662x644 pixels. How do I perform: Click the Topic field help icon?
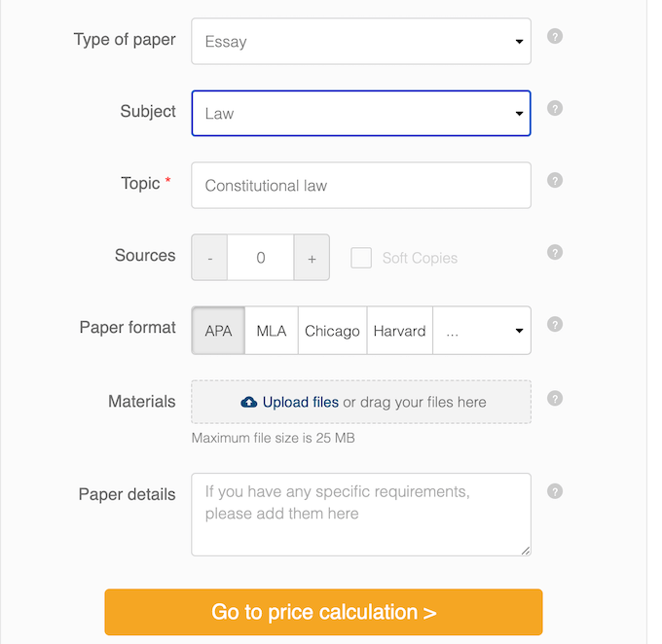point(555,180)
